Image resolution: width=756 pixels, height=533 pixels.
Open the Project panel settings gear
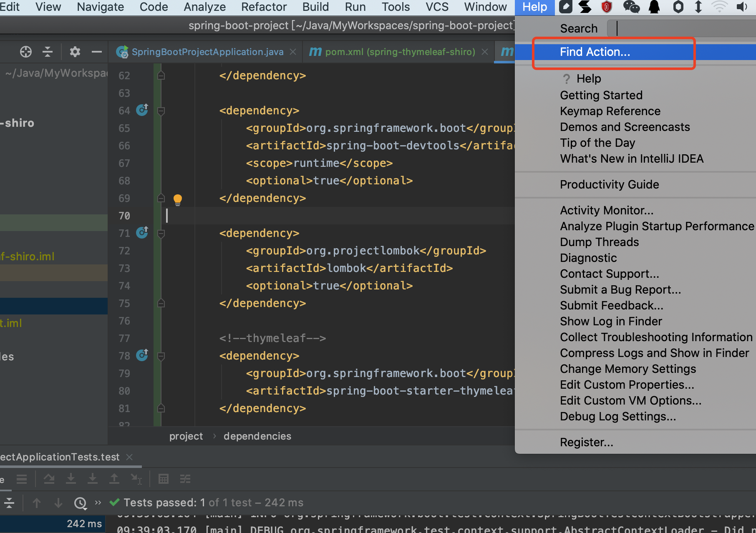click(x=75, y=52)
